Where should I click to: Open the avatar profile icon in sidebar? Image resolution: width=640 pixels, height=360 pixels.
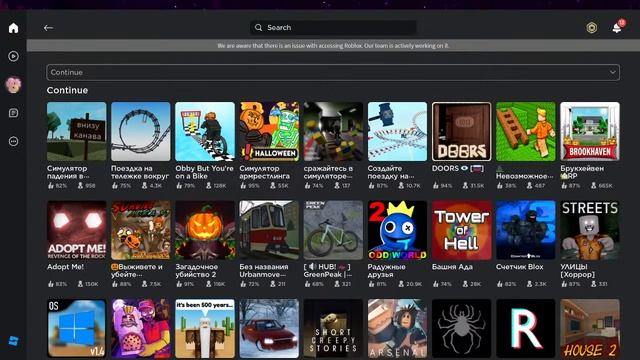pos(13,84)
